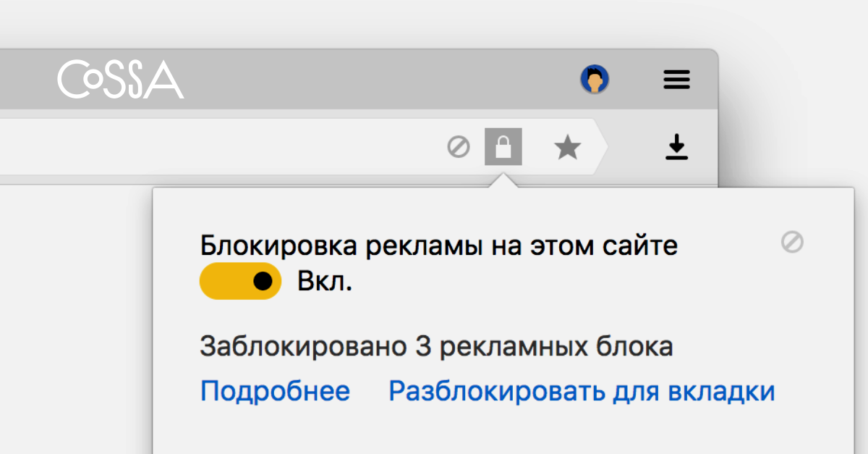Click the arrow-shaped end of address bar
The width and height of the screenshot is (868, 454).
point(600,148)
